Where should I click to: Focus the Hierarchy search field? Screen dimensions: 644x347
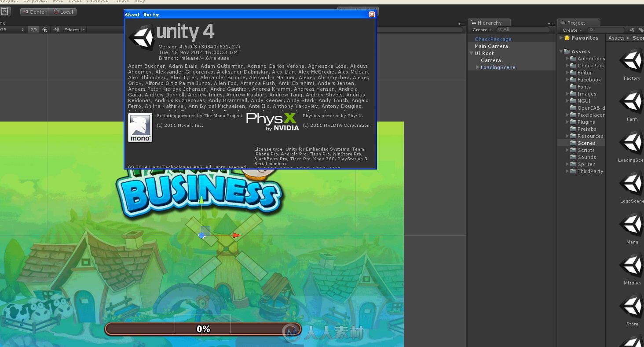pos(523,30)
